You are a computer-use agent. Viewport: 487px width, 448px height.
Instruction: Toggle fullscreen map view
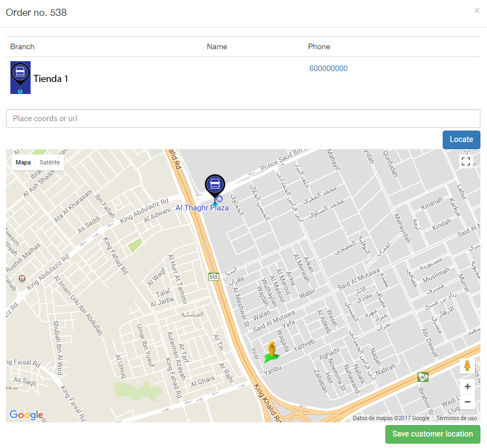[x=466, y=161]
